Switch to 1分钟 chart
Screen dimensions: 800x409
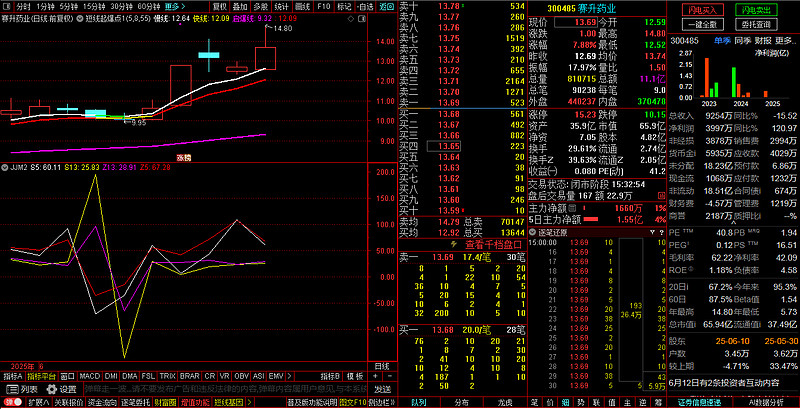pyautogui.click(x=45, y=7)
